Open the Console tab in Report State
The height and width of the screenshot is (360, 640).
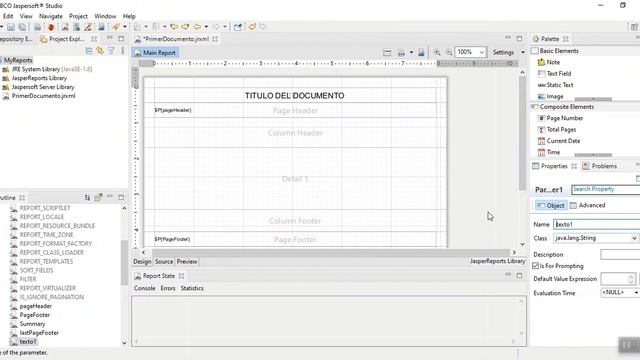pyautogui.click(x=144, y=288)
